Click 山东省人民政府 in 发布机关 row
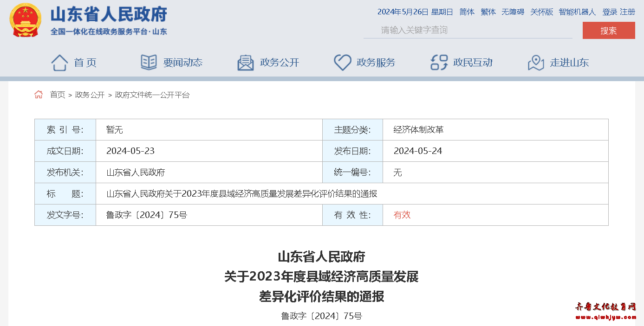 [136, 173]
